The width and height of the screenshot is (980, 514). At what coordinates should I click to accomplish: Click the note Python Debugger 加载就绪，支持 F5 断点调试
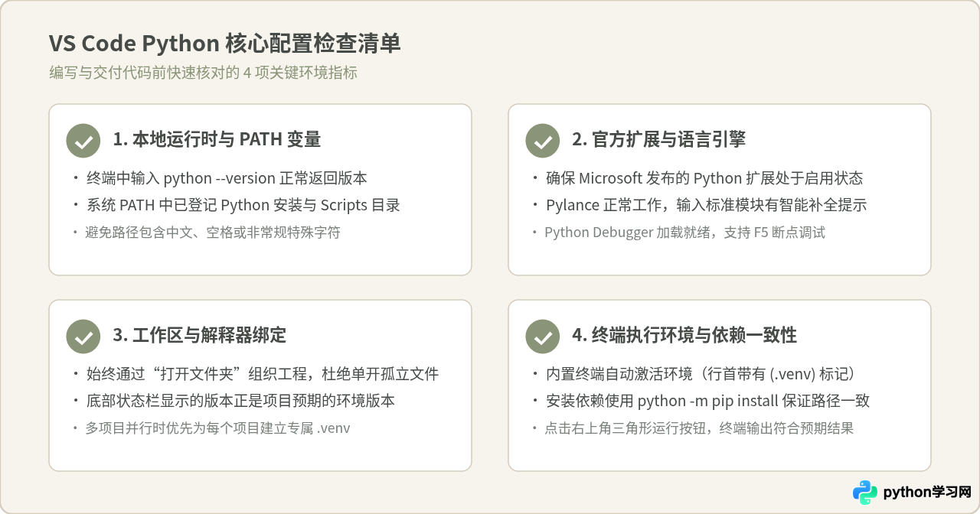[x=684, y=232]
